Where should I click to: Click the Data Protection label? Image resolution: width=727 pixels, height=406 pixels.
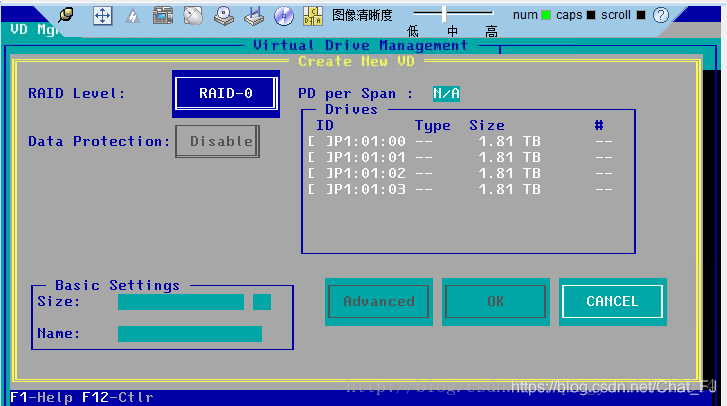(99, 141)
